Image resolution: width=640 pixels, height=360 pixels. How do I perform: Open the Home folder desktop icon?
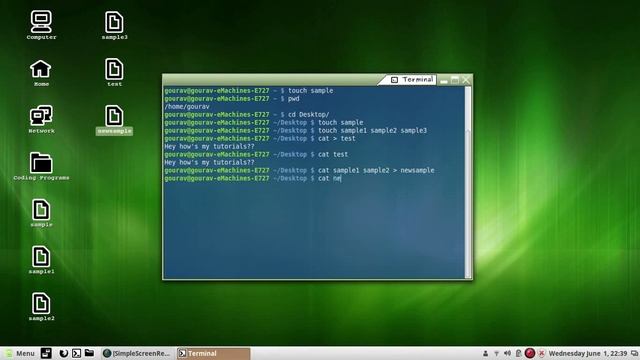[41, 73]
